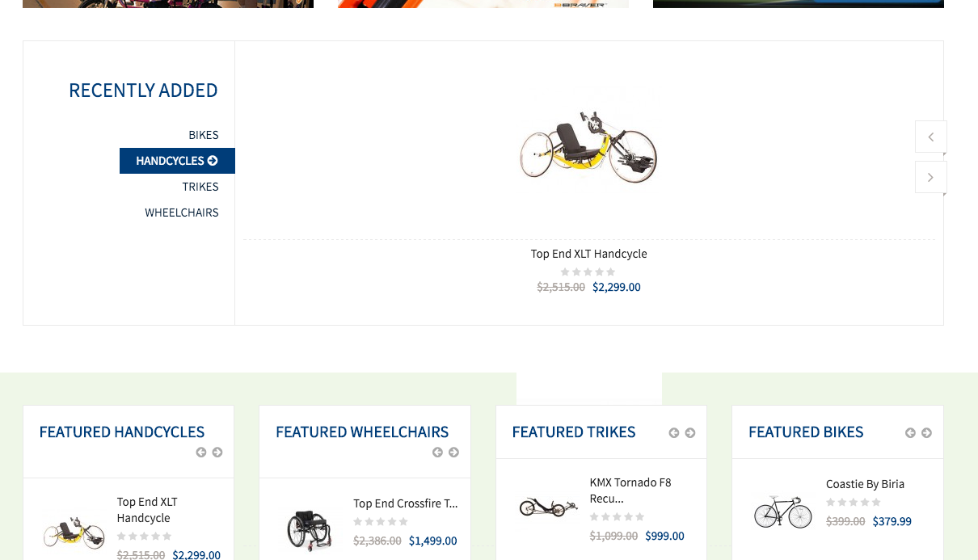Click previous arrow in Recently Added carousel

click(930, 137)
